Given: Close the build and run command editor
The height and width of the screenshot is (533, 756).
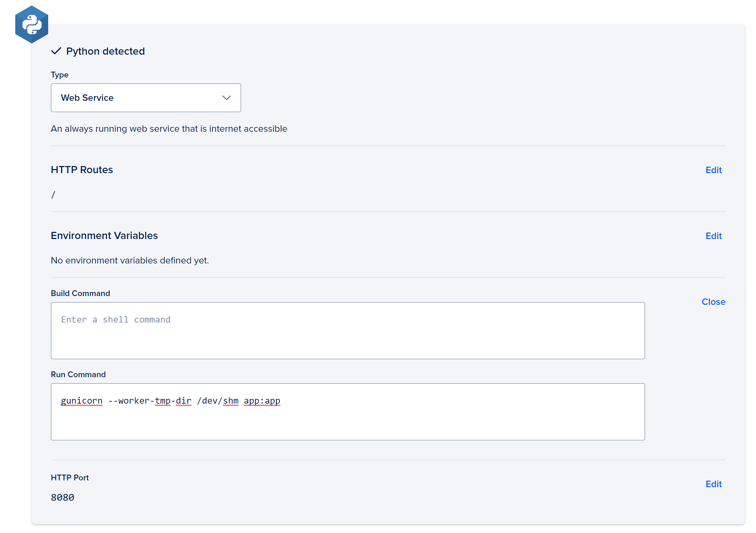Looking at the screenshot, I should (x=713, y=301).
